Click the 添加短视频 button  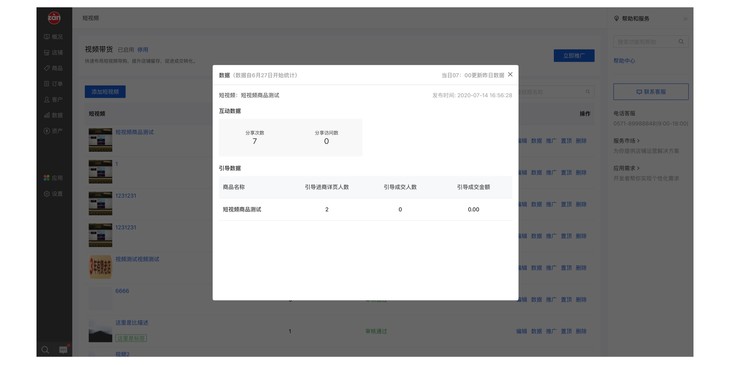tap(105, 92)
